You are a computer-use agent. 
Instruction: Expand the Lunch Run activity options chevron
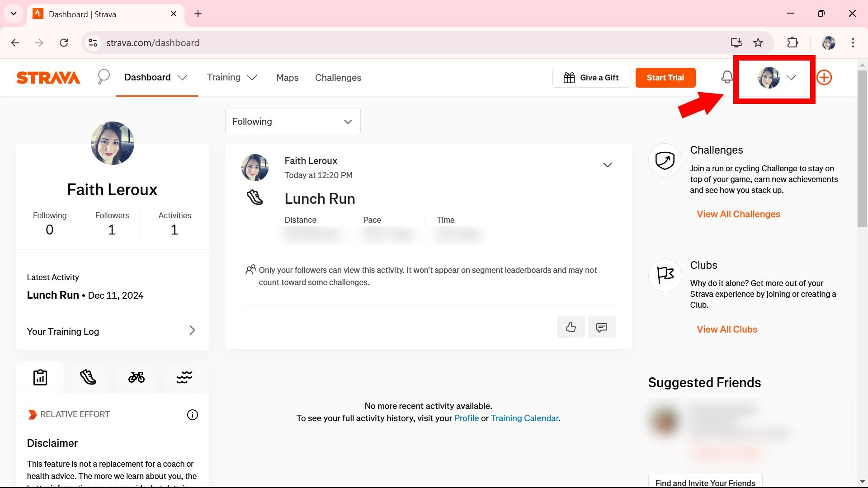[x=608, y=164]
